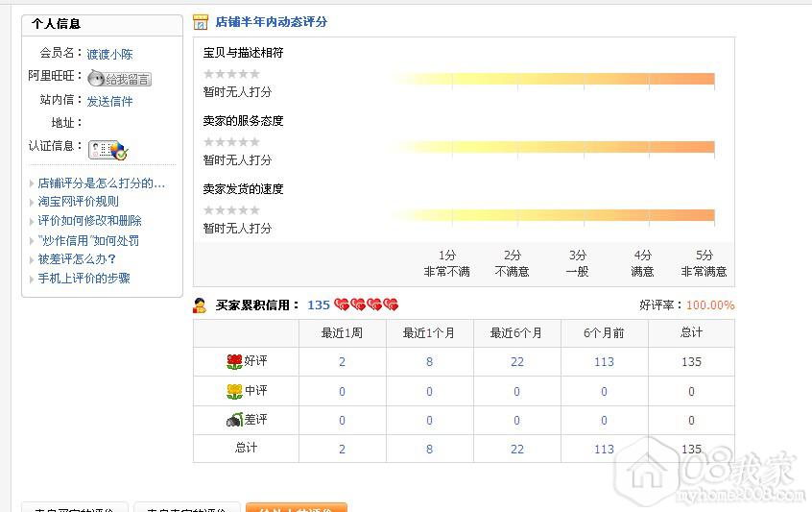Screen dimensions: 812x512
Task: Click the AliWangwang 给我留言 message icon
Action: pos(119,79)
